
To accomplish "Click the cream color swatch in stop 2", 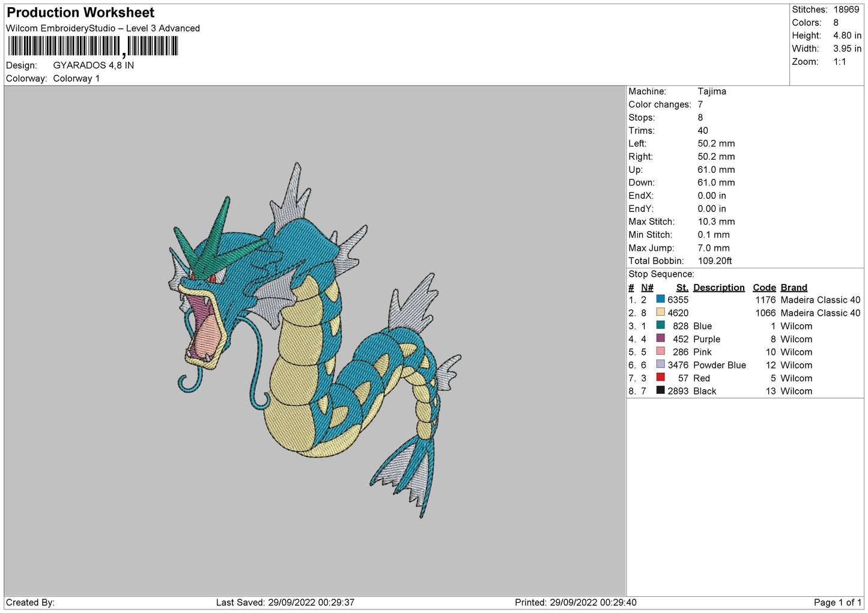I will click(x=660, y=312).
